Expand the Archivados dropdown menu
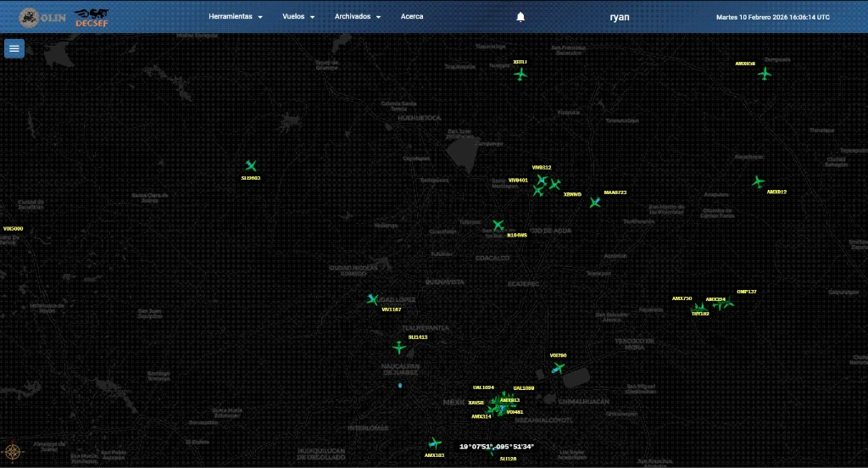Screen dimensions: 868x468 [357, 17]
